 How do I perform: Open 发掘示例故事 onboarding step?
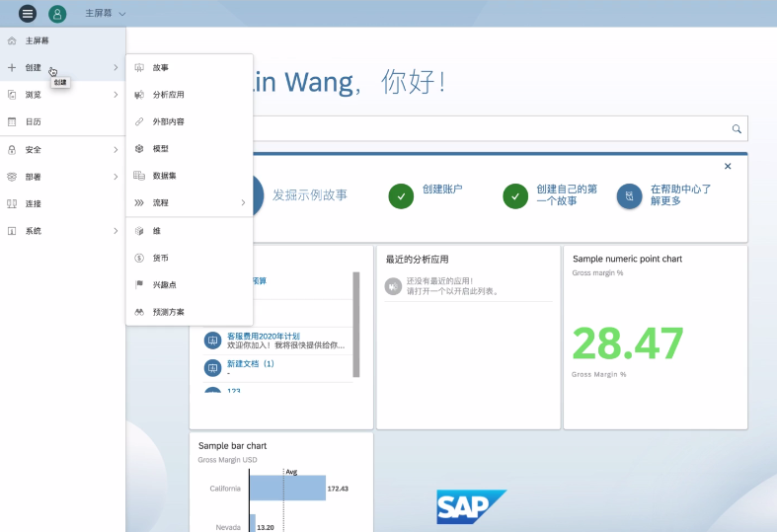click(x=310, y=195)
